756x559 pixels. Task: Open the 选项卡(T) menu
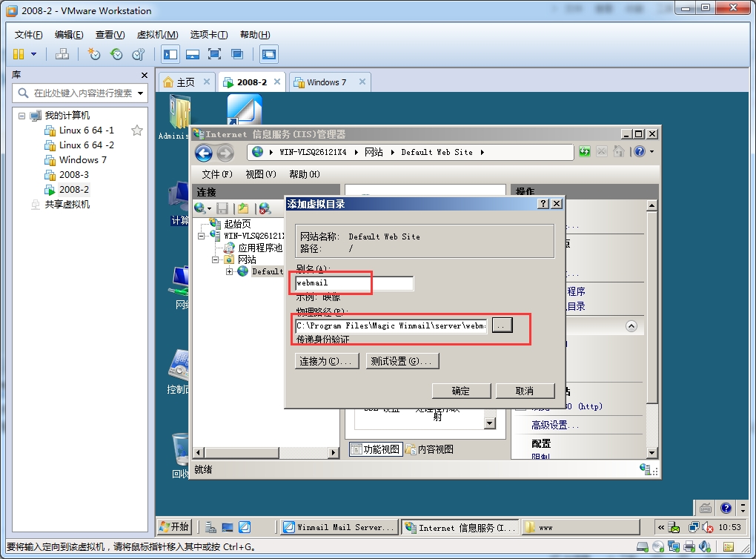coord(209,35)
